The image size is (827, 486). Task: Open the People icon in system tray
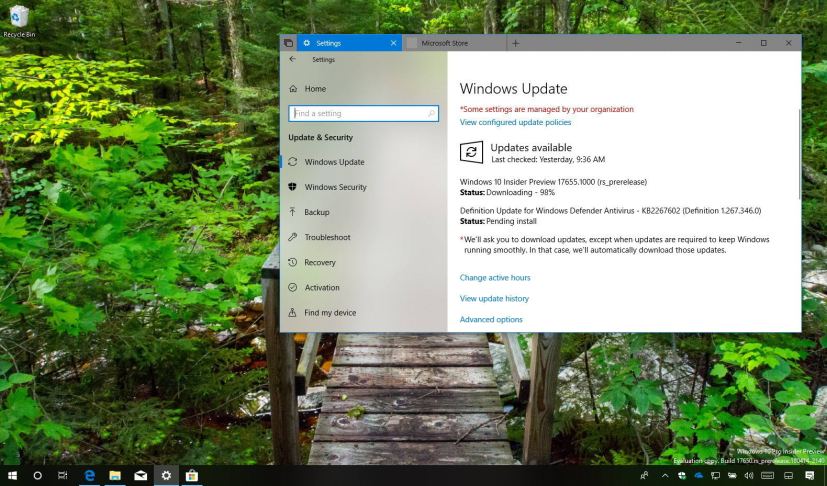[x=645, y=475]
